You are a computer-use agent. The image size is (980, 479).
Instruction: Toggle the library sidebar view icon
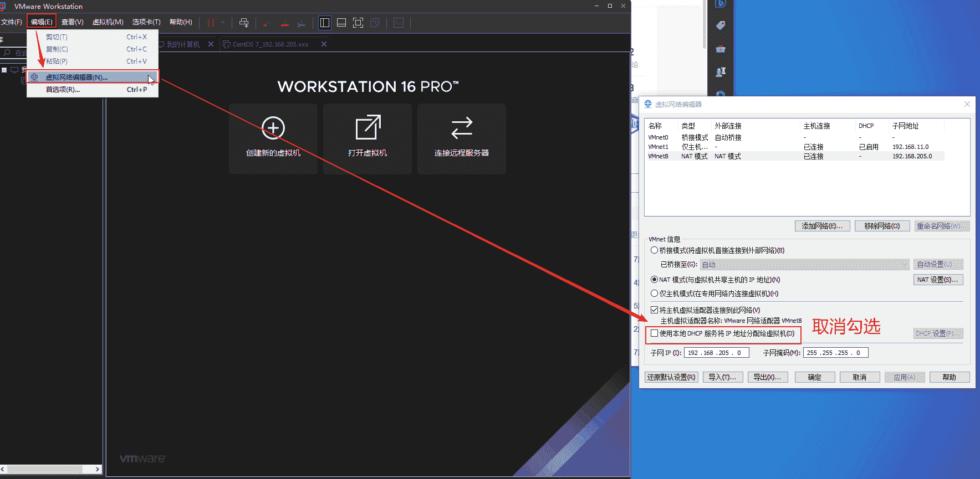pyautogui.click(x=325, y=23)
